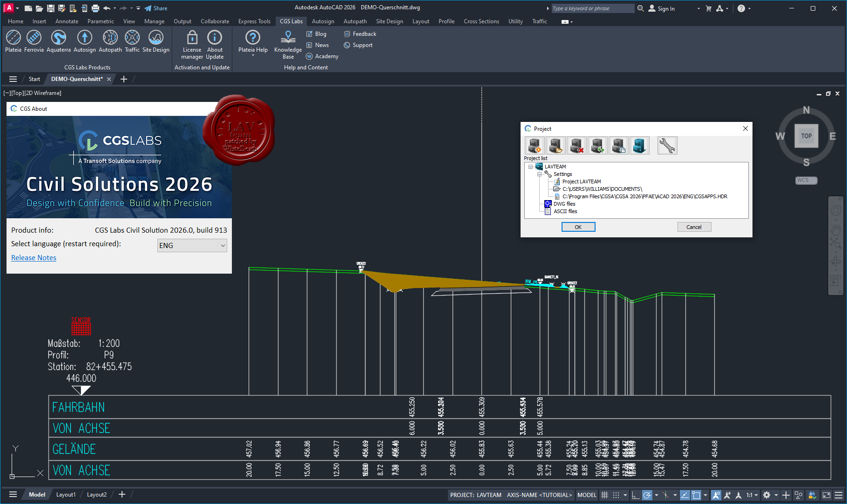This screenshot has width=847, height=504.
Task: Switch to the Cross Sections ribbon tab
Action: coord(481,21)
